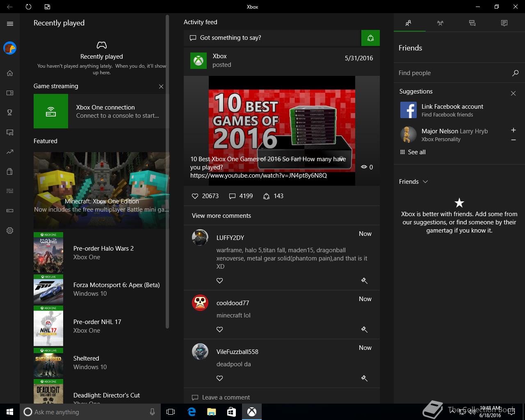Screen dimensions: 525x420
Task: Click Leave a comment
Action: point(226,397)
